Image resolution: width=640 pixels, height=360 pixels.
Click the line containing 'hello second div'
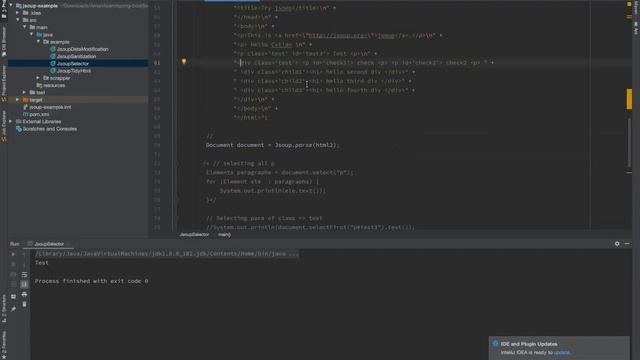coord(324,72)
